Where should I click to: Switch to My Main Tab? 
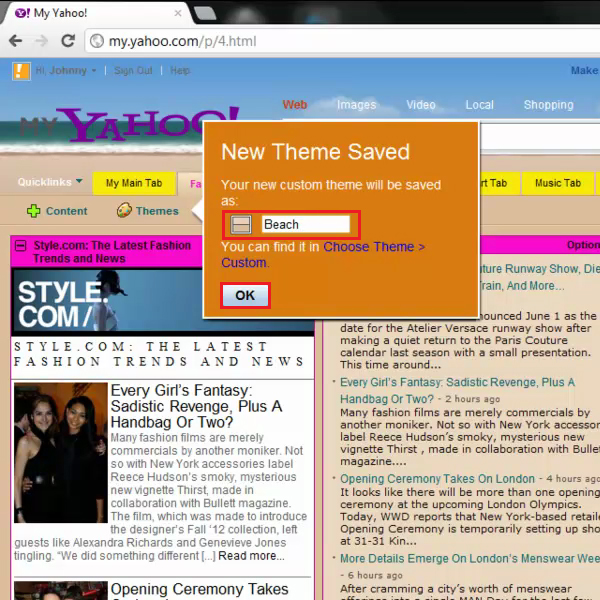click(x=134, y=183)
